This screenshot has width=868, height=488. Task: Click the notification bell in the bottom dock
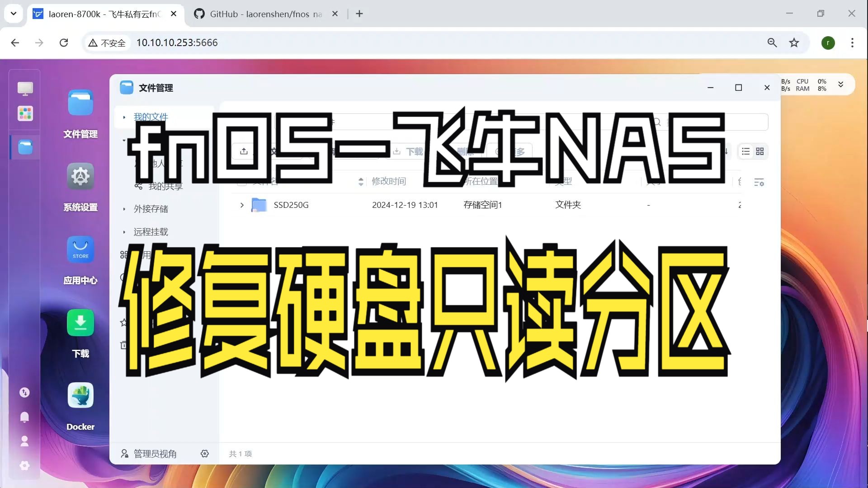point(25,417)
